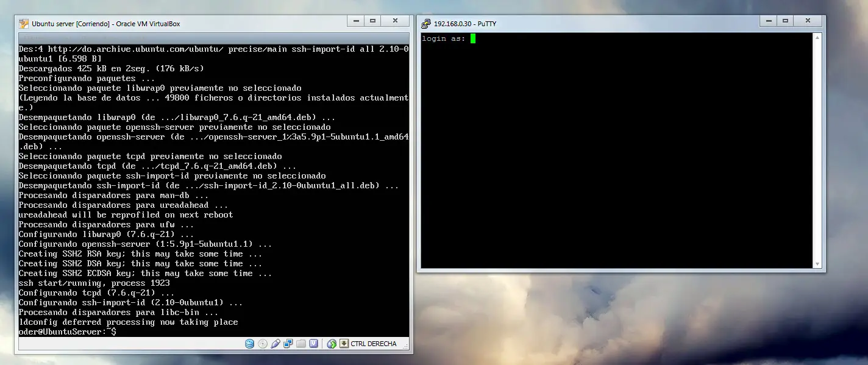This screenshot has width=868, height=365.
Task: Minimize the PuTTY window
Action: pos(769,21)
